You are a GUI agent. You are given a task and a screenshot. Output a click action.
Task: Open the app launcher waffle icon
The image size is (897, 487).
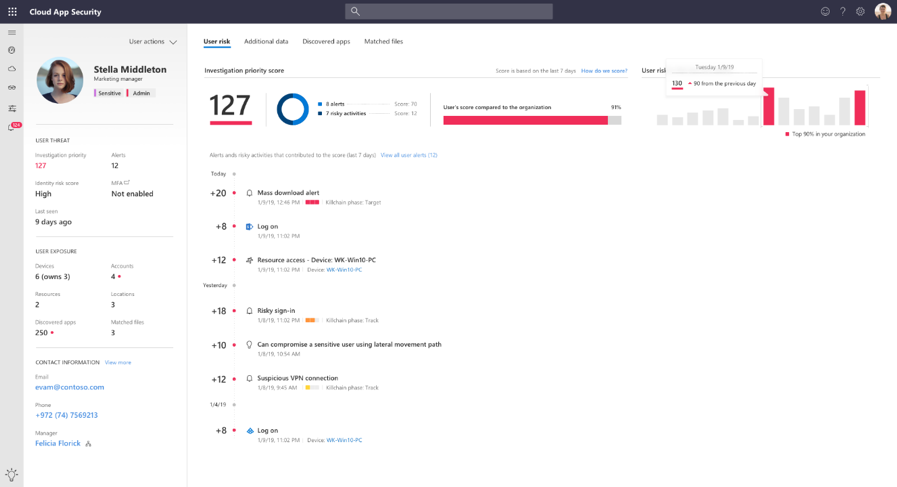13,11
